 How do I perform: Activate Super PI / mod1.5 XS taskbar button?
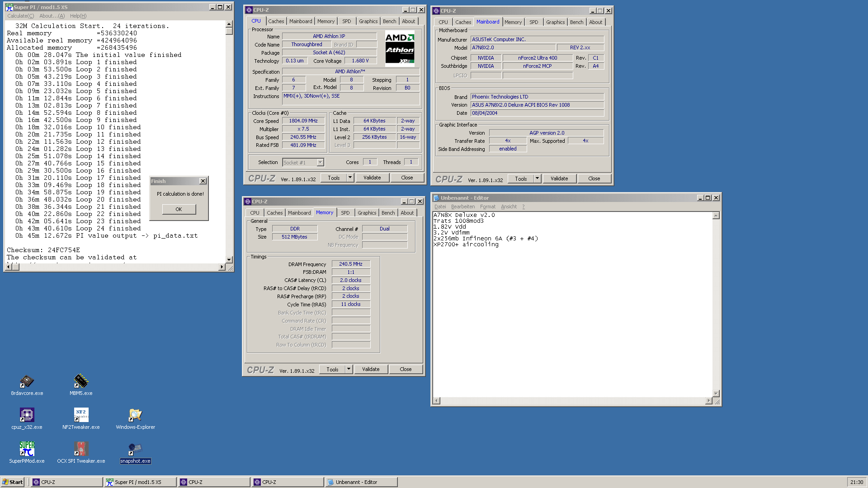pyautogui.click(x=140, y=482)
